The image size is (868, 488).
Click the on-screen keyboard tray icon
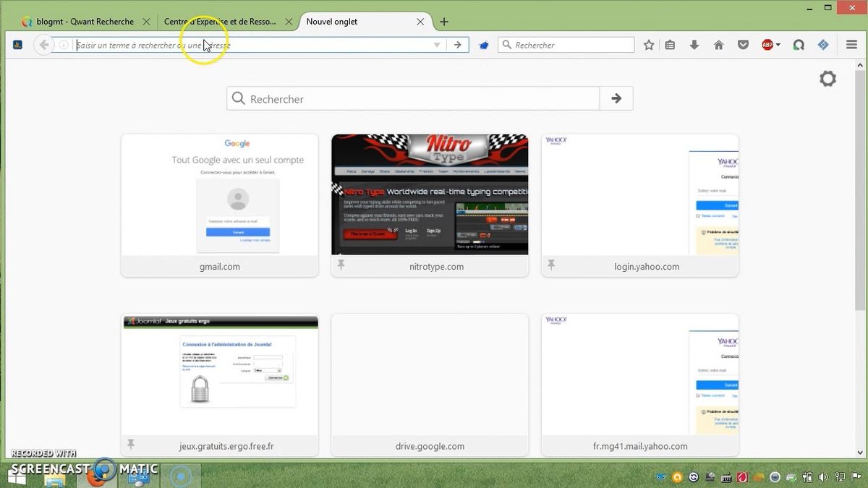click(x=726, y=477)
